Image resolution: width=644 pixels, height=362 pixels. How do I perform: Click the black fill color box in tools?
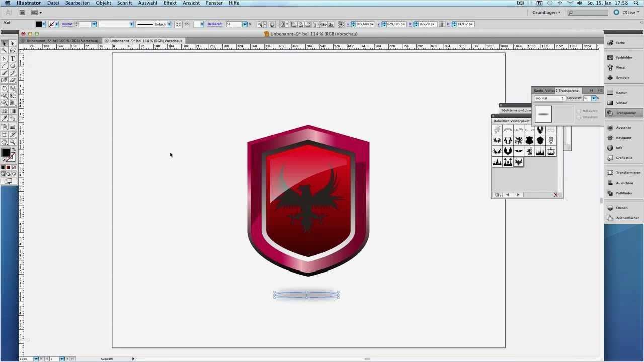6,153
